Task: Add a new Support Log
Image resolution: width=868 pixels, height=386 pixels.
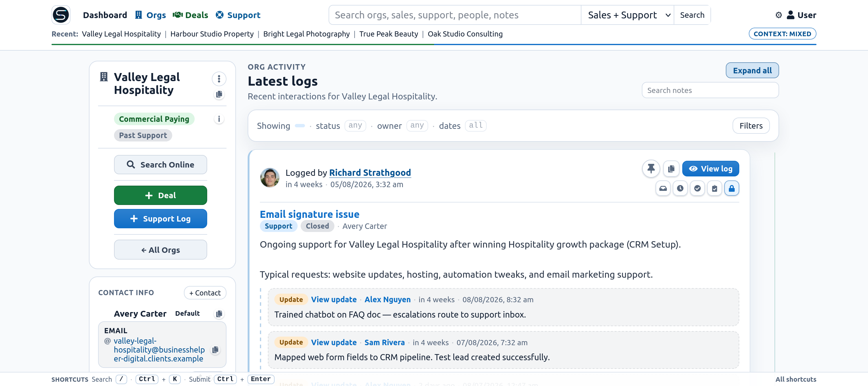Action: 160,219
